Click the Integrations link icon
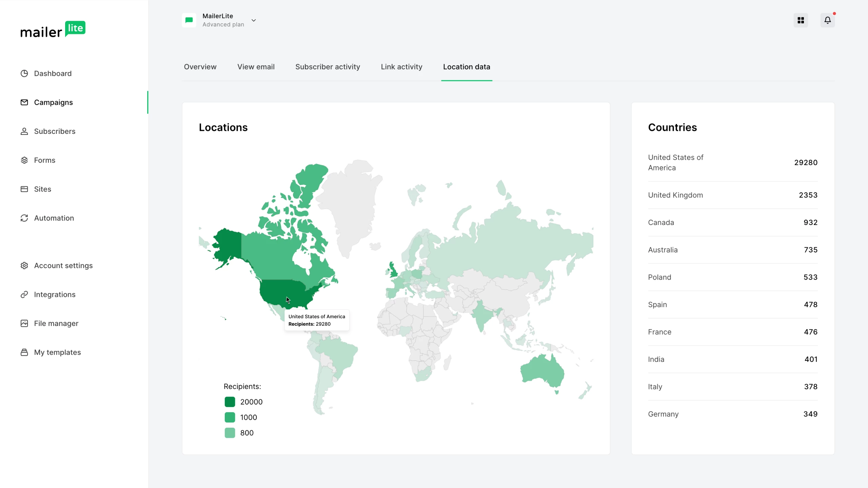The width and height of the screenshot is (868, 488). pyautogui.click(x=24, y=294)
